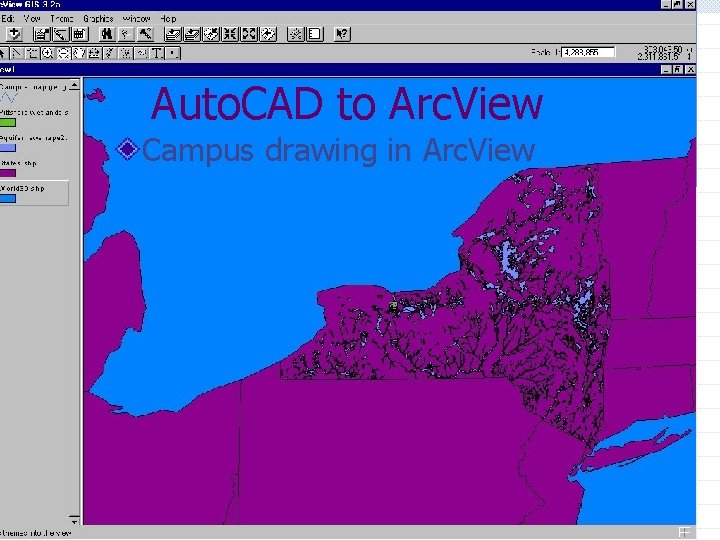Open the View menu
The width and height of the screenshot is (720, 540).
pyautogui.click(x=32, y=19)
